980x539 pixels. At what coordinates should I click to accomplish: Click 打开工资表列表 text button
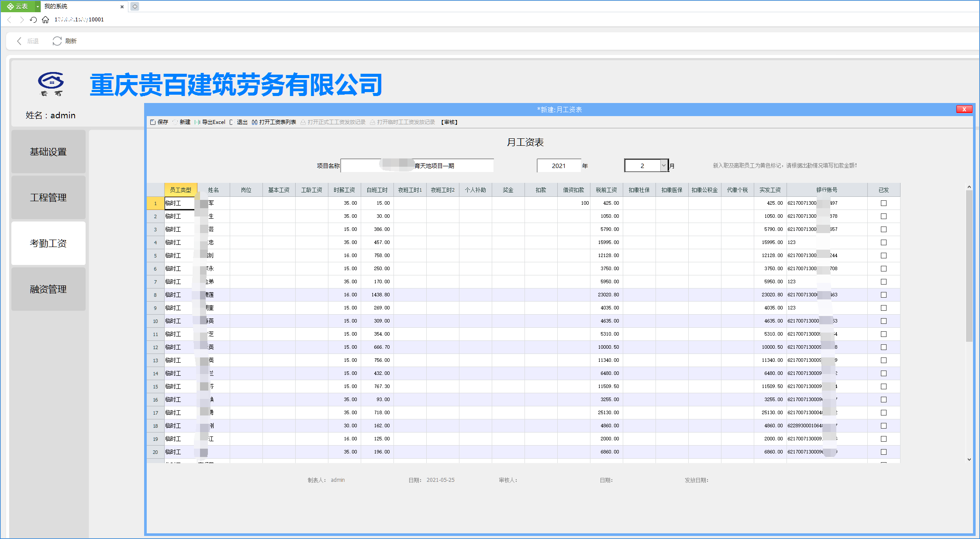(278, 122)
